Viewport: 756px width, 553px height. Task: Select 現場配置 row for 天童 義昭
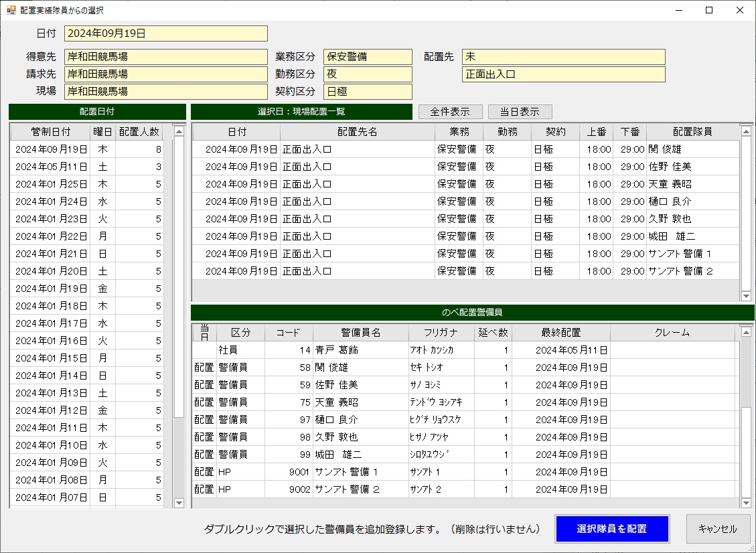tap(466, 184)
